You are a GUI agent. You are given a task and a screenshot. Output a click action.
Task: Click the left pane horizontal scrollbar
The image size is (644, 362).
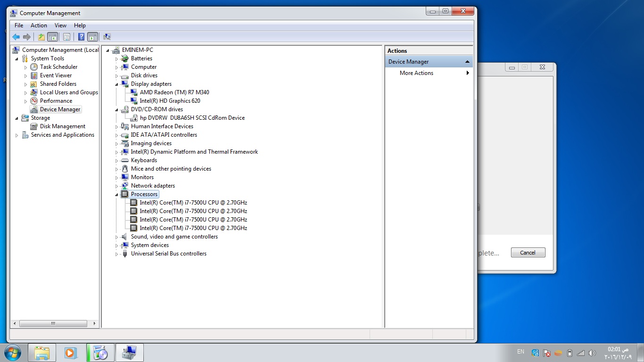[x=53, y=324]
